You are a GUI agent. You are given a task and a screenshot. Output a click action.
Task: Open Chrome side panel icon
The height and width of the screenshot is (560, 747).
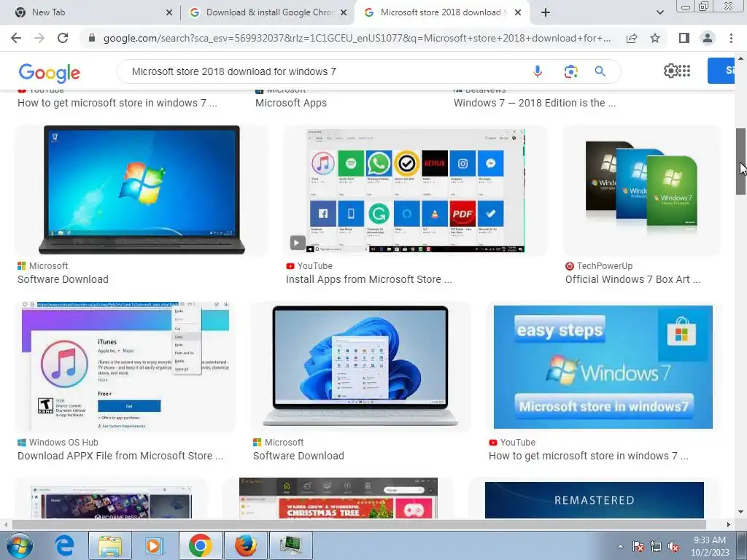[684, 38]
